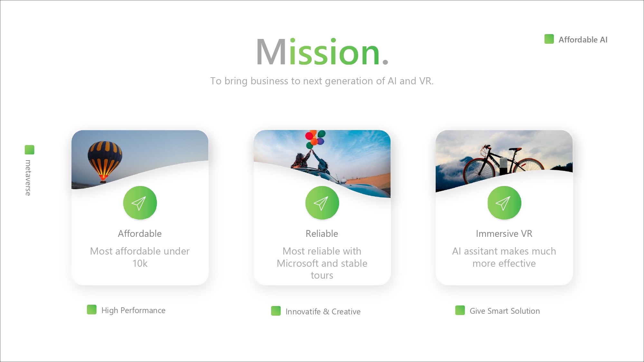The image size is (644, 362).
Task: Select green square beside Affordable AI
Action: pos(549,39)
